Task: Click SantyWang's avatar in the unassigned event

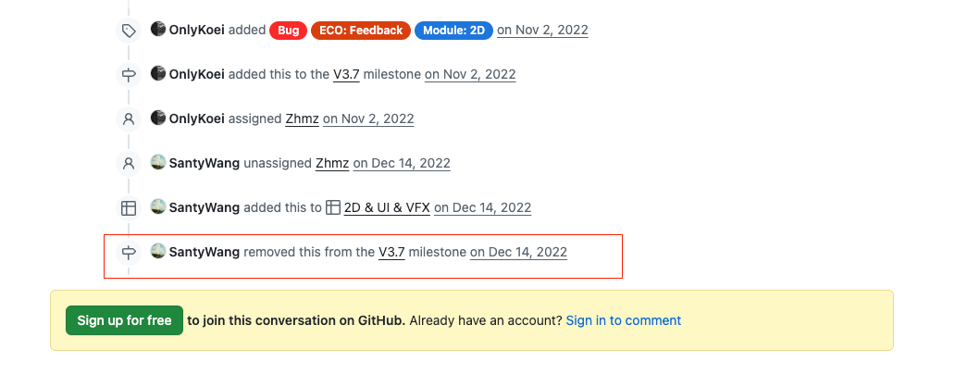Action: point(158,163)
